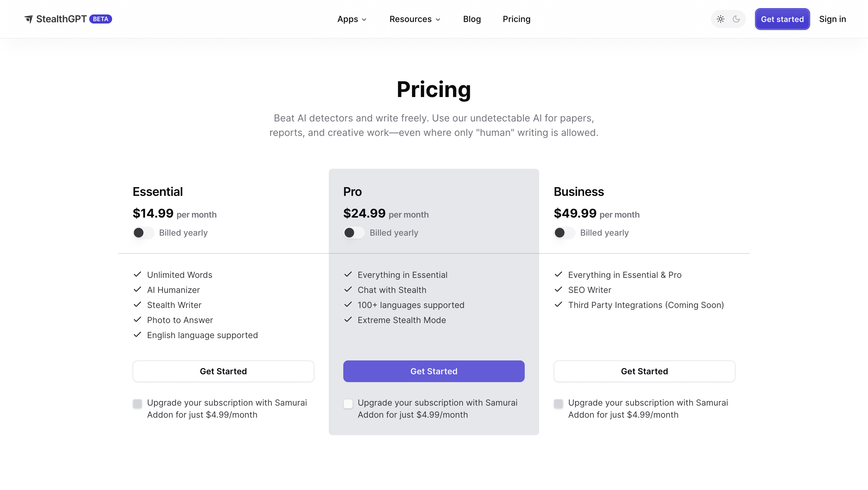Switch to light mode sun icon
The height and width of the screenshot is (490, 868).
(720, 19)
